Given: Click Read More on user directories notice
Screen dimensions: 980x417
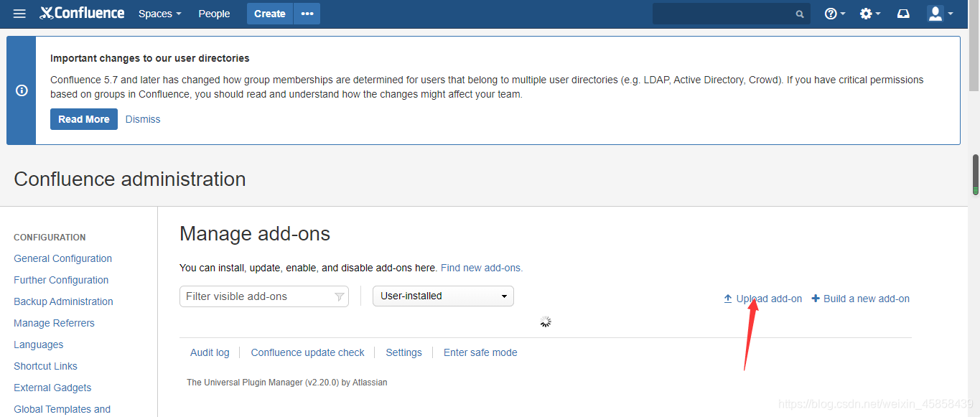Looking at the screenshot, I should click(x=84, y=119).
